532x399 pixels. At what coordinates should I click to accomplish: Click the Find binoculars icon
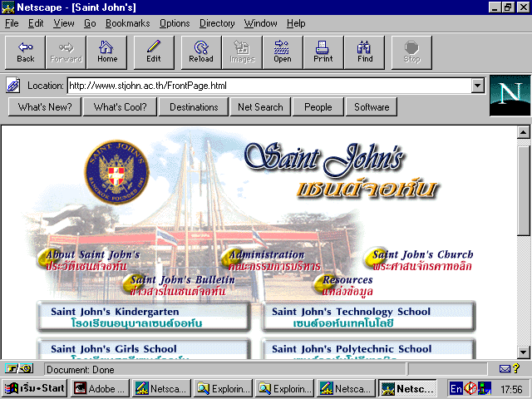[x=365, y=52]
